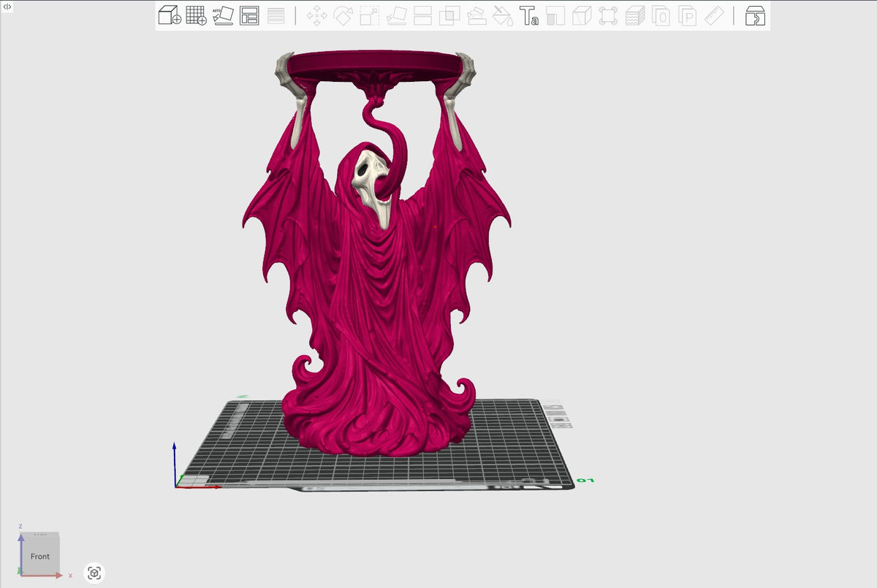This screenshot has height=588, width=877.
Task: Choose the Lay on face tool
Action: [396, 15]
